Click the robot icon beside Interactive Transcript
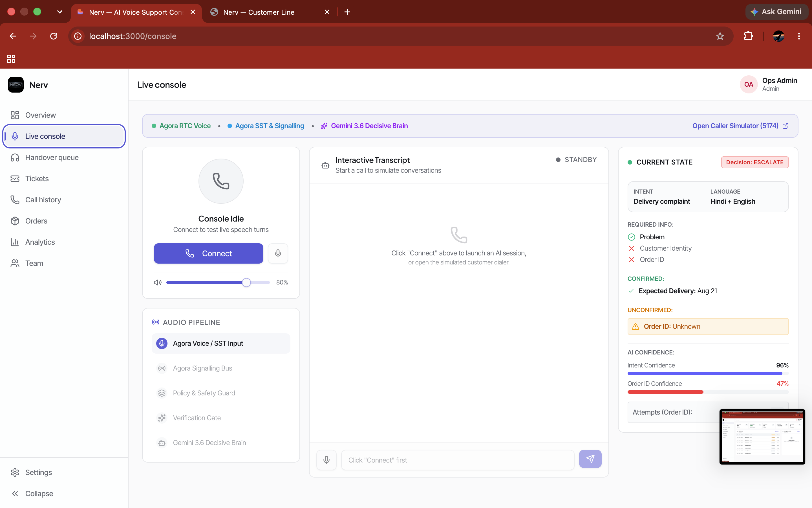The width and height of the screenshot is (812, 508). click(325, 165)
